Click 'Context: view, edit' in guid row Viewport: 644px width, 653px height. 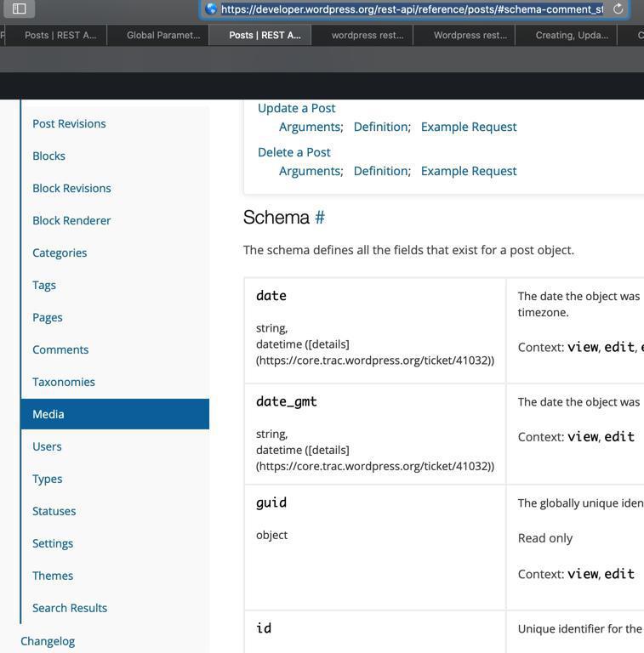pos(576,574)
